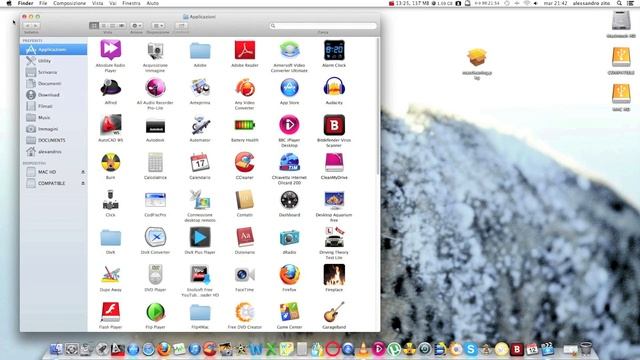Select Aimersoft Video Converter Ultimate icon

pyautogui.click(x=289, y=50)
